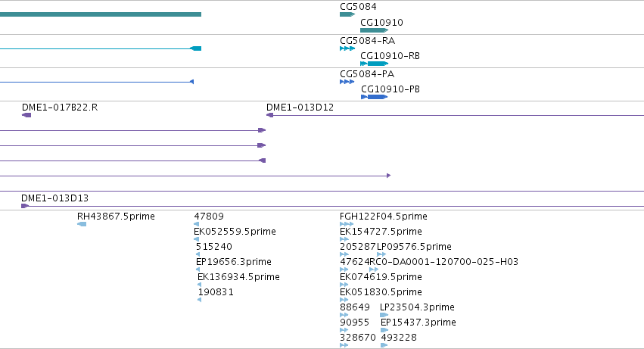Click the DME1-013D13 purple arrowhead
Viewport: 644px width, 349px height.
(x=25, y=206)
